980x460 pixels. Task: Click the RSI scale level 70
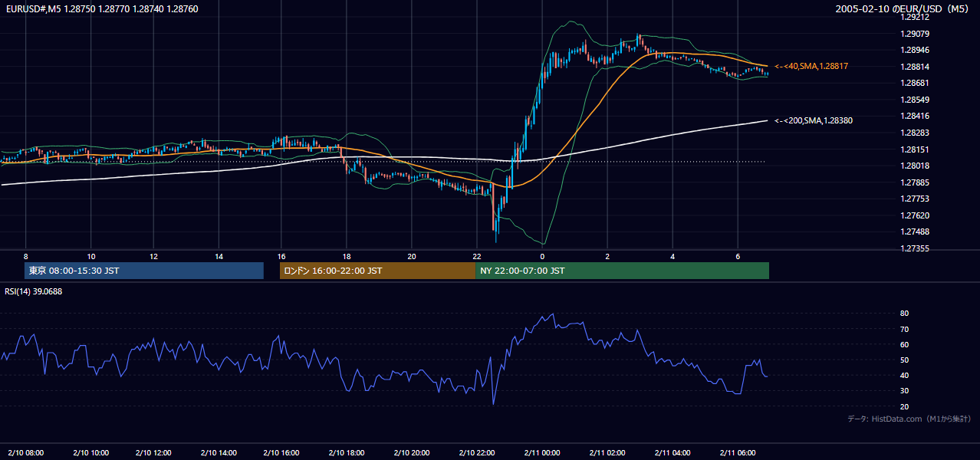tap(905, 329)
